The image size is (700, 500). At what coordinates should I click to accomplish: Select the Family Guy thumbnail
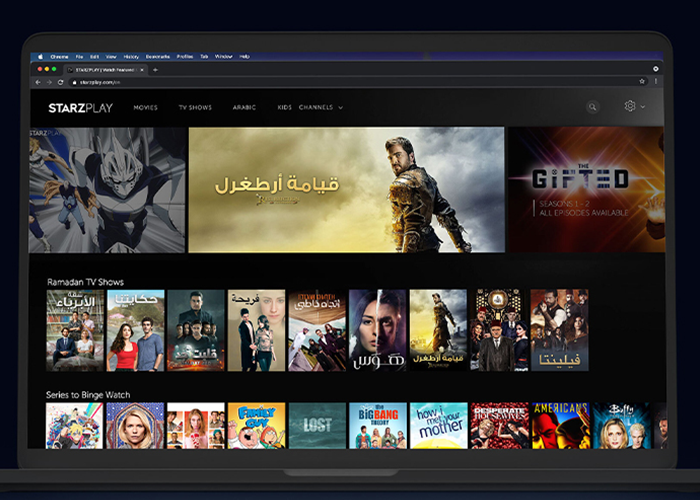256,425
